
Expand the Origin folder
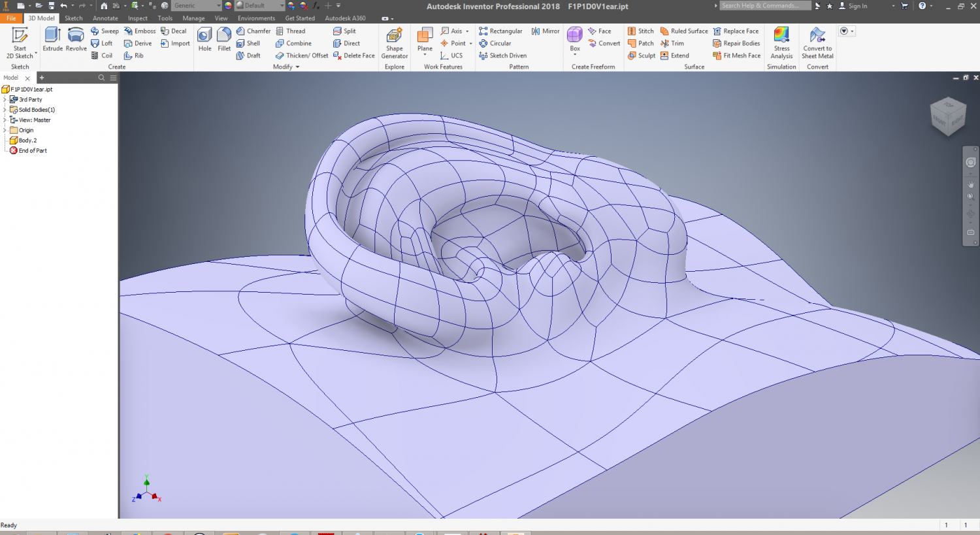[5, 130]
